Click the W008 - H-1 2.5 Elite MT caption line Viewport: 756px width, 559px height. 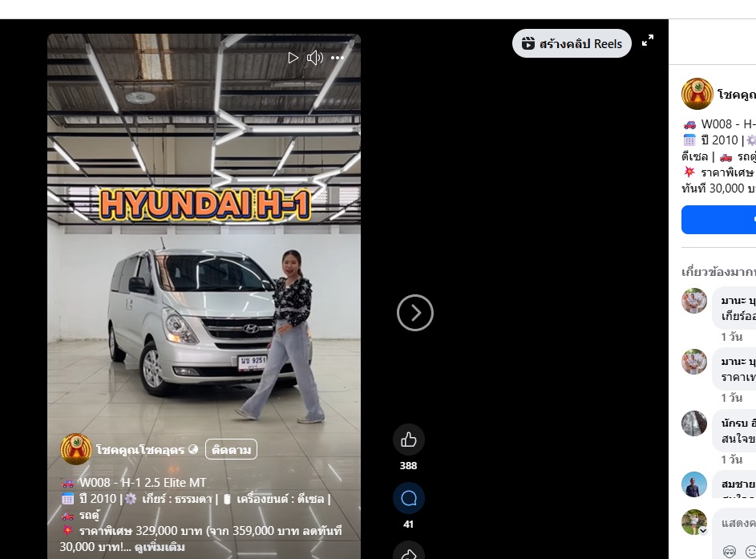(x=143, y=482)
